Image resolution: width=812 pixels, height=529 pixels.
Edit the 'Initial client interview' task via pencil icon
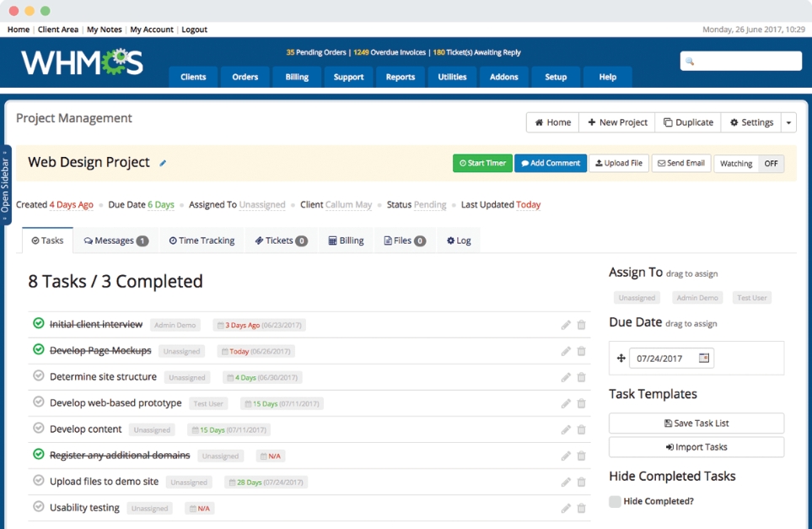[x=566, y=325]
